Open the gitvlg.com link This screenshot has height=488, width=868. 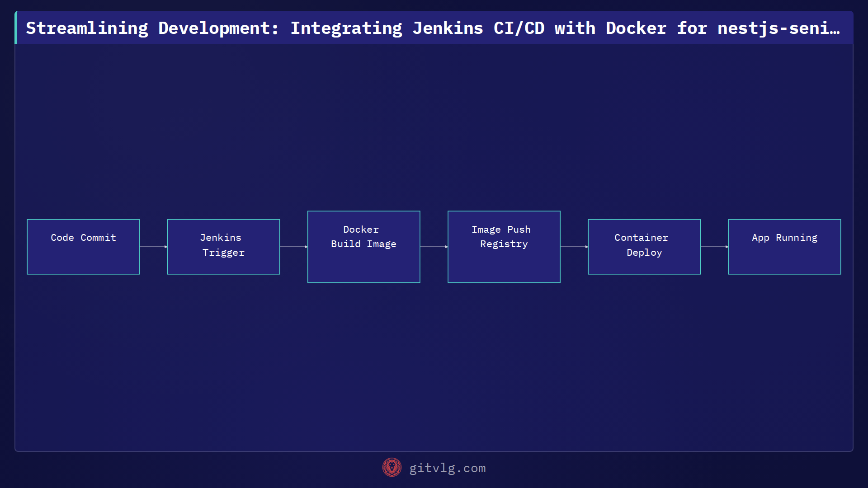448,468
